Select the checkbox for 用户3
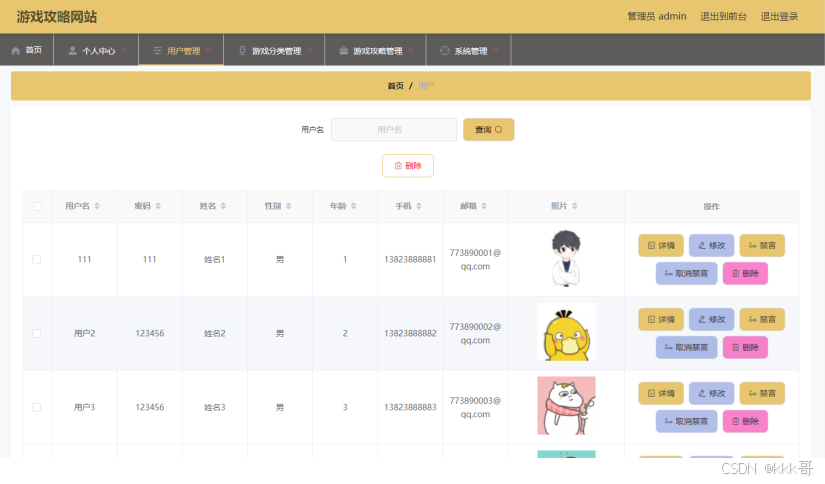This screenshot has width=825, height=484. (36, 407)
